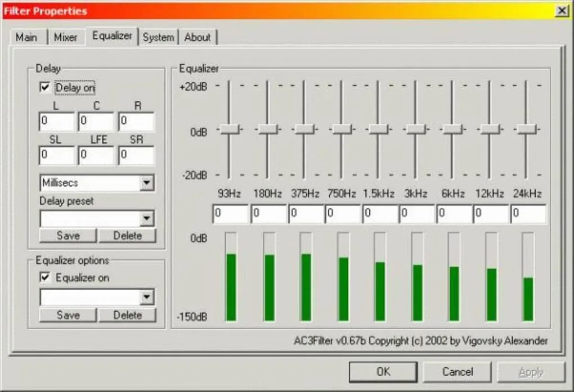
Task: Click the 12kHz slider thumb
Action: [x=490, y=129]
